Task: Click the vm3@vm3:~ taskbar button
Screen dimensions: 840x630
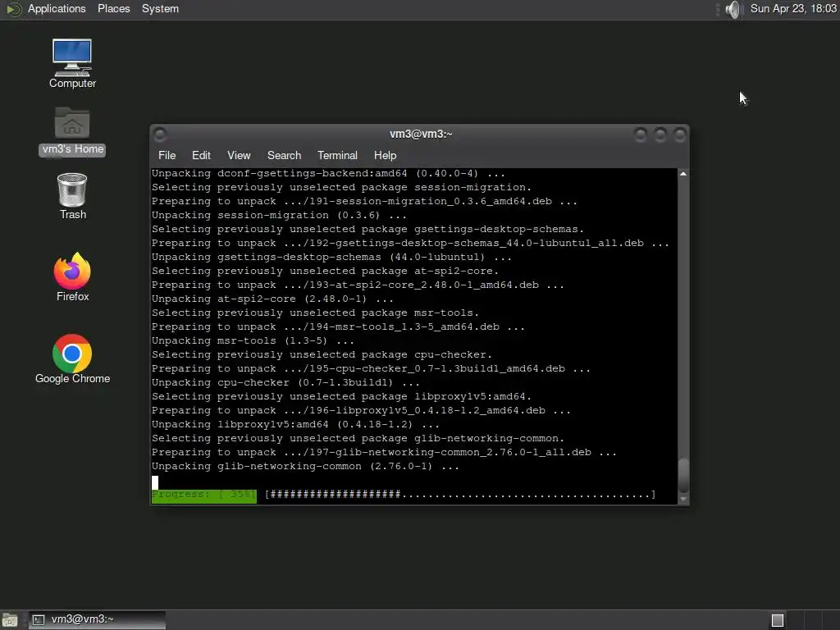Action: click(97, 620)
